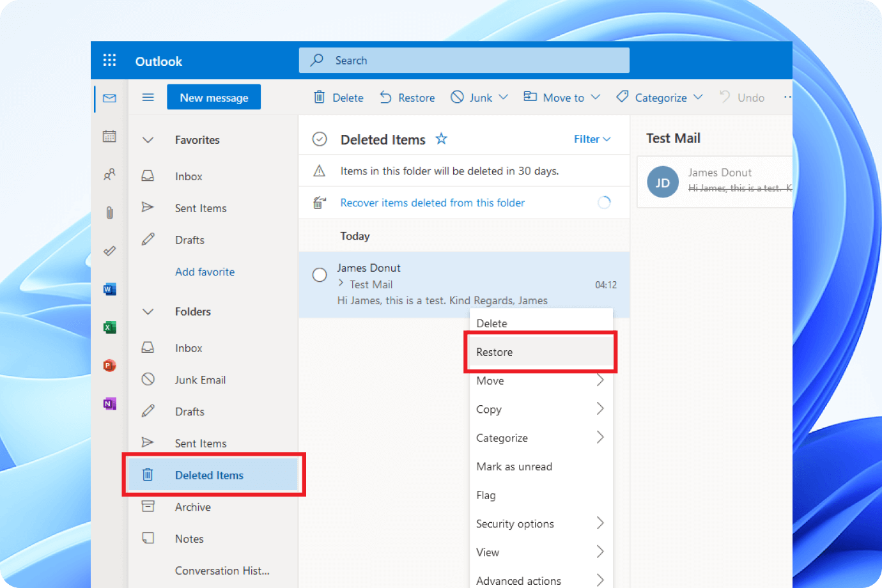Expand the Test Mail conversation chevron
882x588 pixels.
click(x=341, y=283)
